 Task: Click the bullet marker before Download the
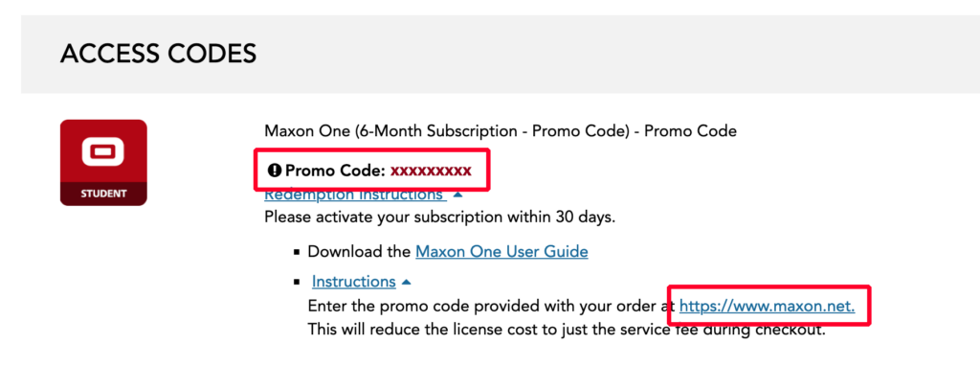point(297,252)
